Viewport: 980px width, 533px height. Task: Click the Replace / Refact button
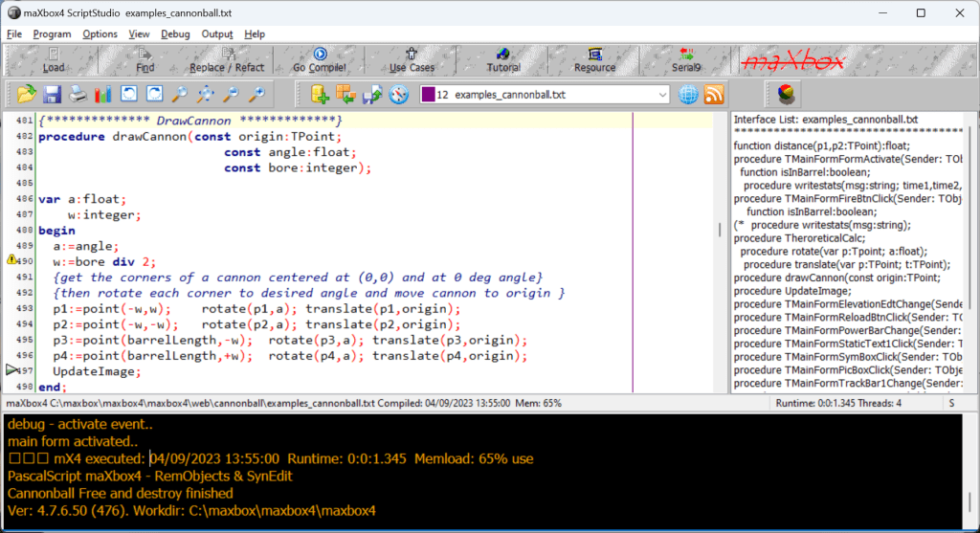(227, 60)
